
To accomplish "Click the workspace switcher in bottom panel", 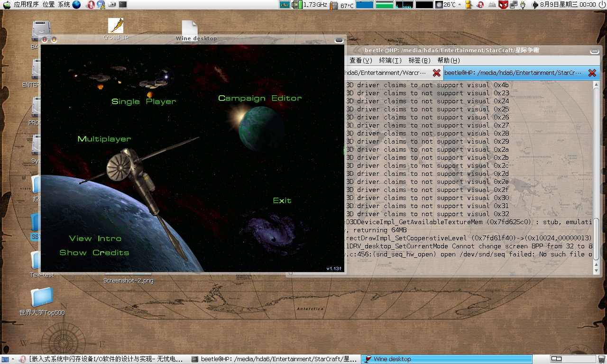I will 573,359.
